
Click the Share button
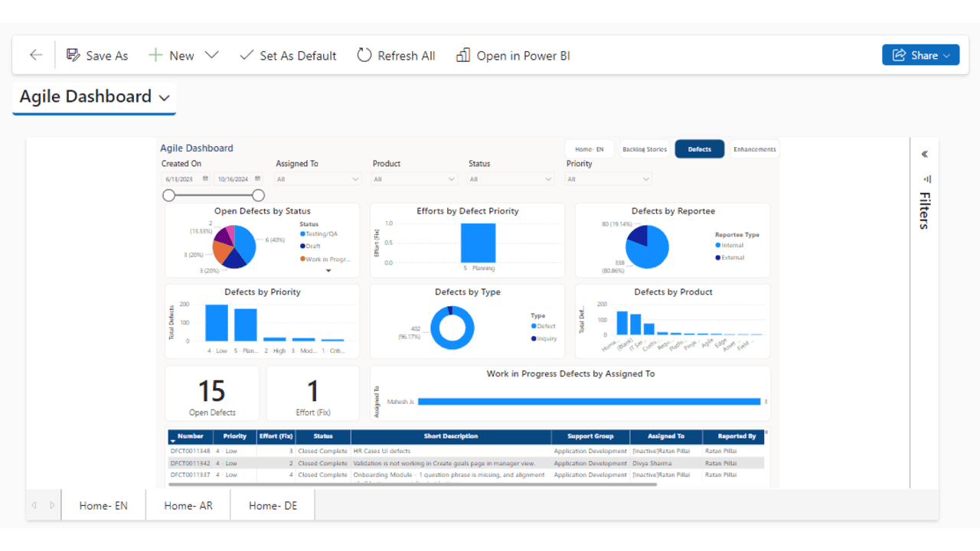tap(920, 55)
